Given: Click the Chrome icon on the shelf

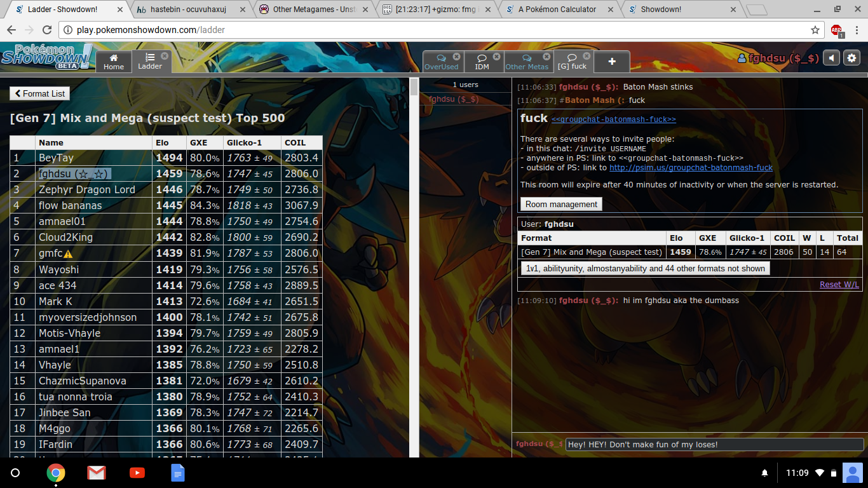Looking at the screenshot, I should pos(56,473).
